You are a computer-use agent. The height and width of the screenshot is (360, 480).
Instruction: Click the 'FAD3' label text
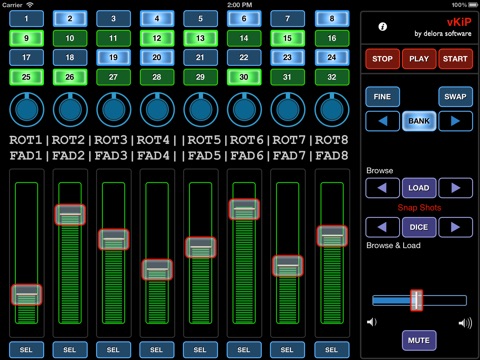[111, 156]
